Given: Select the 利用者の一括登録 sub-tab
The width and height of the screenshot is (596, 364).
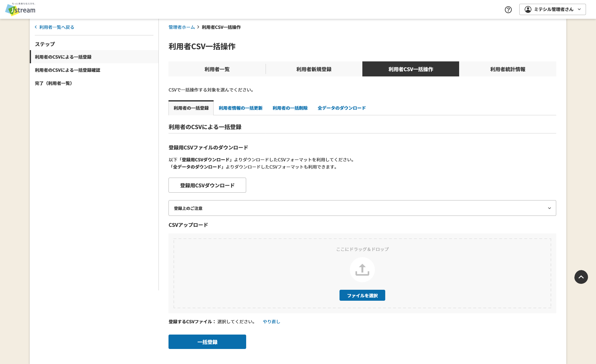Looking at the screenshot, I should pos(191,108).
